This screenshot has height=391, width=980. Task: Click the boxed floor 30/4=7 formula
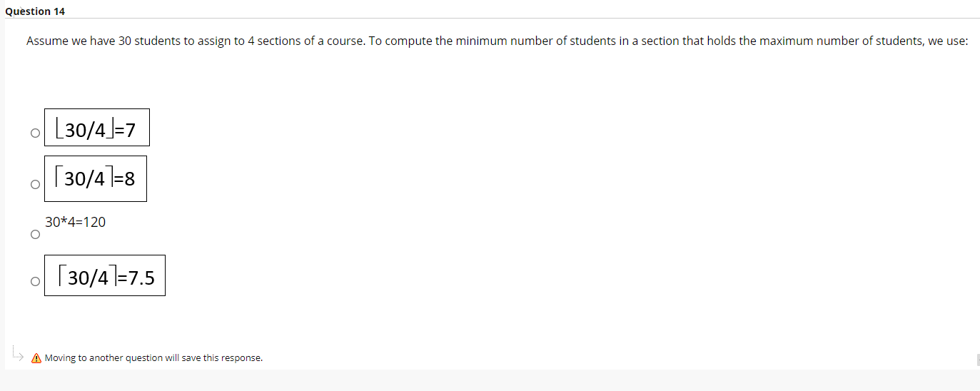[97, 128]
